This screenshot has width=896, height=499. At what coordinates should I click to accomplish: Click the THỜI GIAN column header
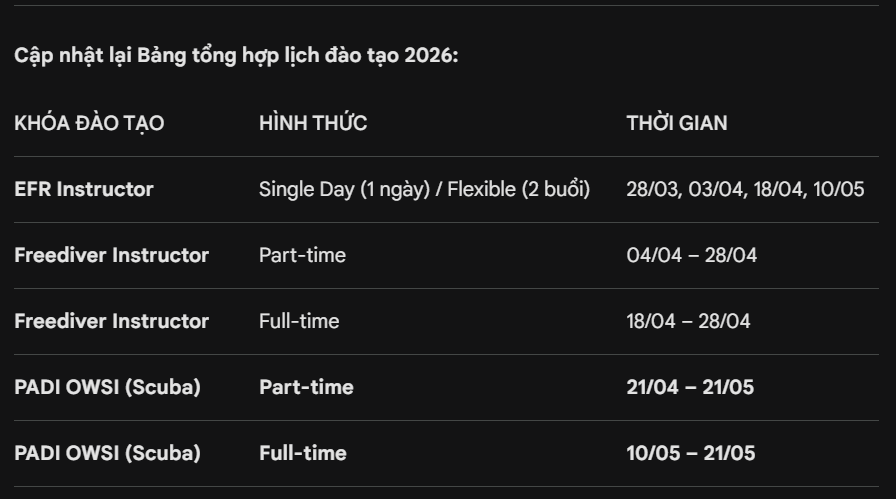pyautogui.click(x=677, y=124)
